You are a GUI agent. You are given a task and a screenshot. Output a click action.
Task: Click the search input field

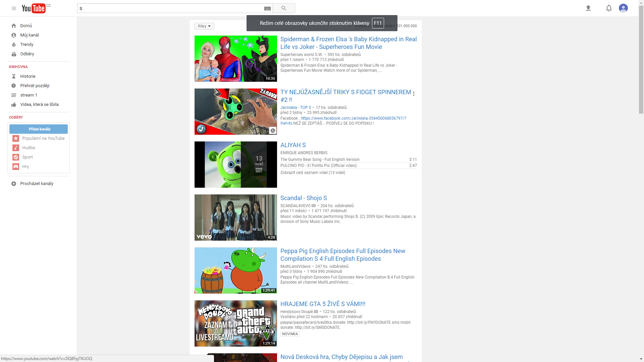click(x=171, y=8)
